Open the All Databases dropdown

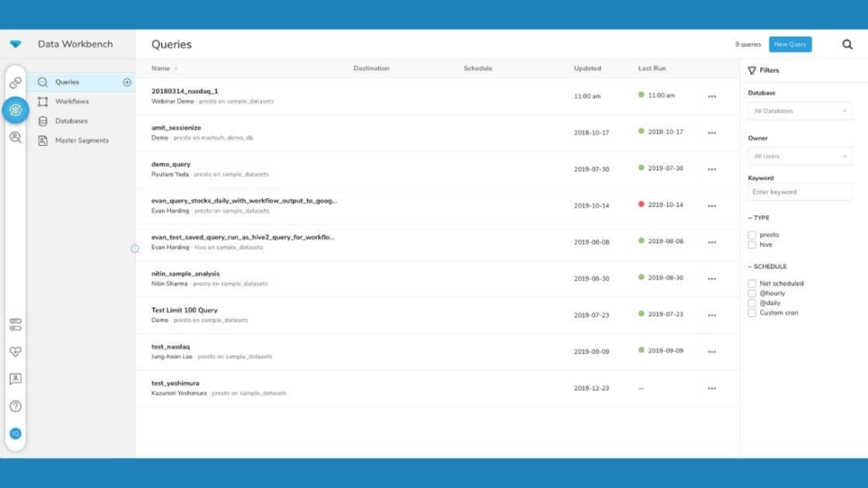click(x=799, y=111)
